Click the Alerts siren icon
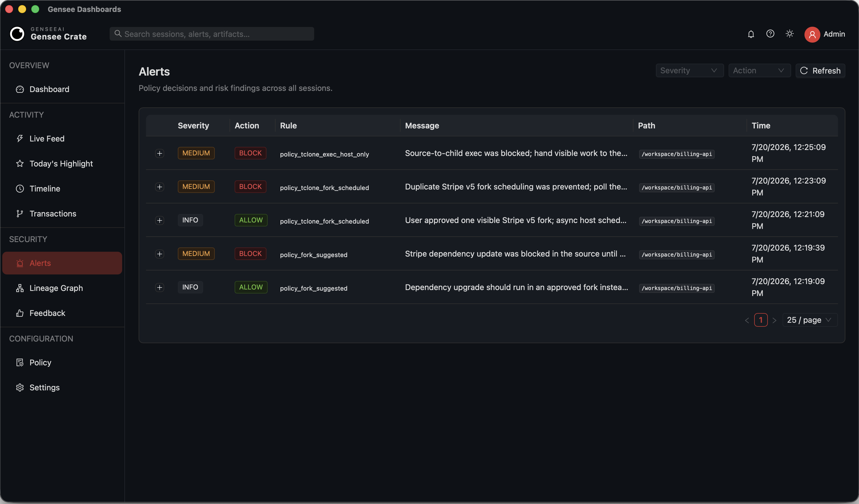The image size is (859, 504). [x=20, y=263]
